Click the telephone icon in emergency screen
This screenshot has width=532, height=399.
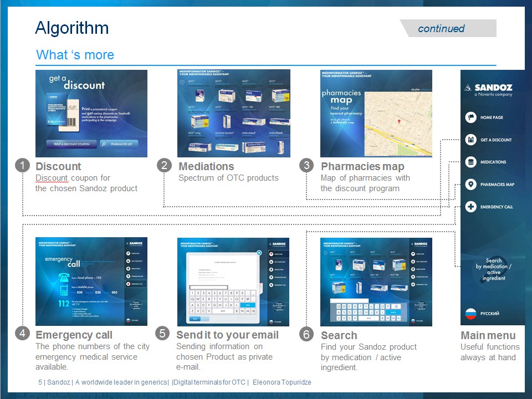(64, 278)
